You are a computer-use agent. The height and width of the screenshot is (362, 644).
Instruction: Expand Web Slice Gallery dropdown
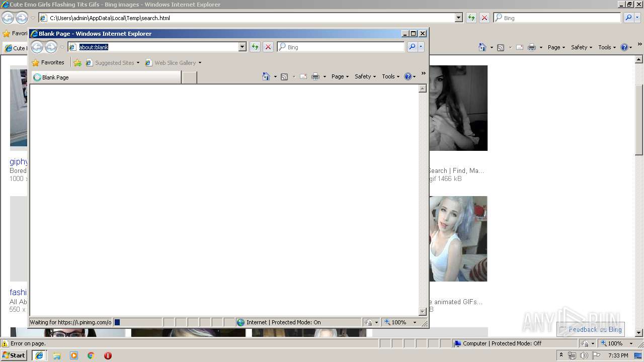[x=200, y=63]
